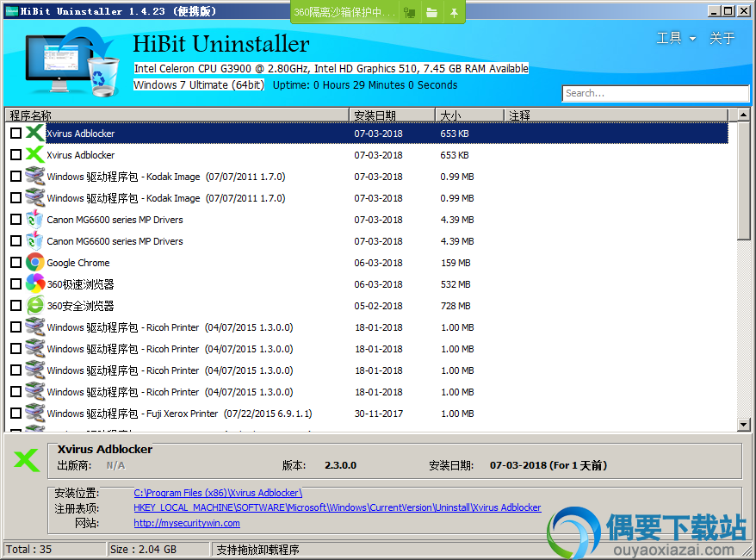This screenshot has width=756, height=560.
Task: Click the Windows 7 Ultimate (64bit) text
Action: coord(199,85)
